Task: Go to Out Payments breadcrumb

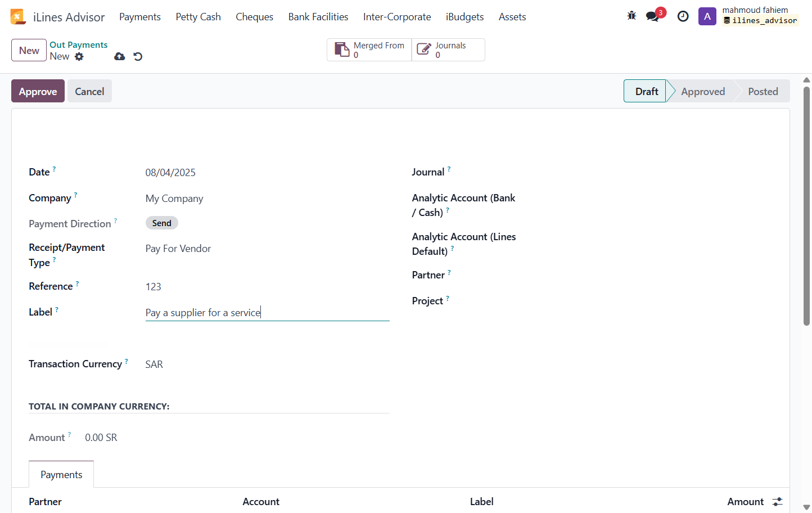Action: pos(79,44)
